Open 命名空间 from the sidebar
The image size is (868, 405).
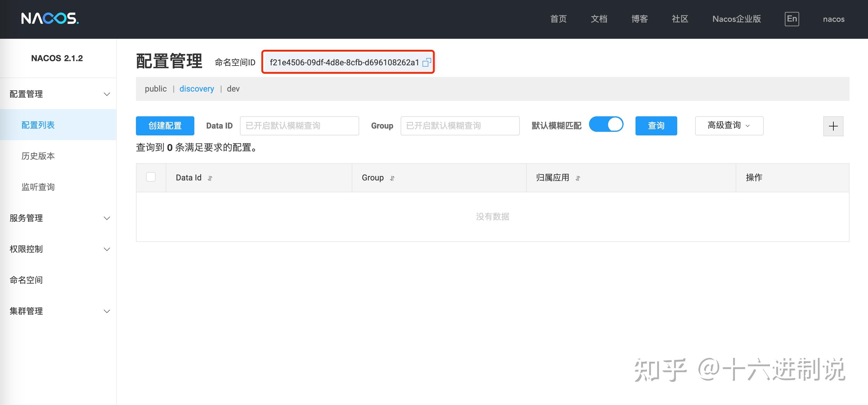coord(26,280)
